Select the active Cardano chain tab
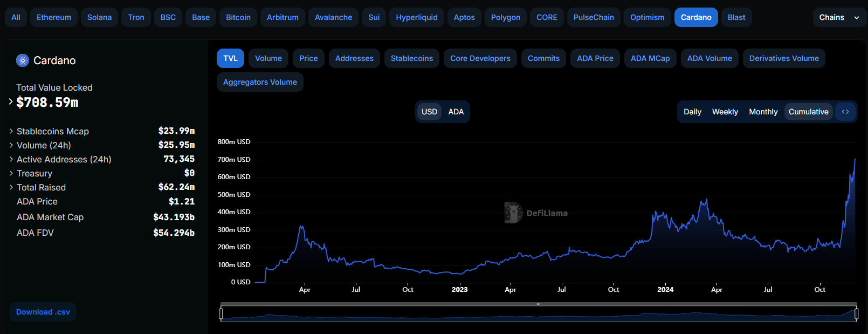 pos(696,17)
